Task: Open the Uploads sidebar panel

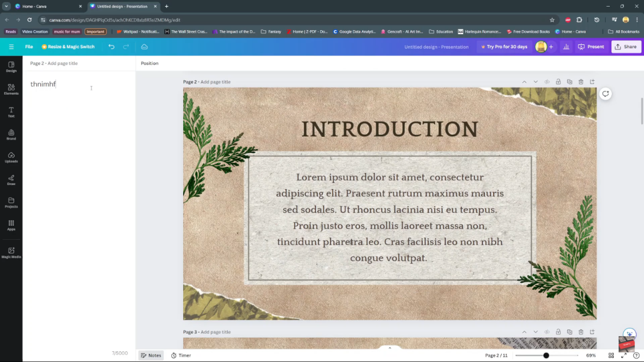Action: [11, 157]
